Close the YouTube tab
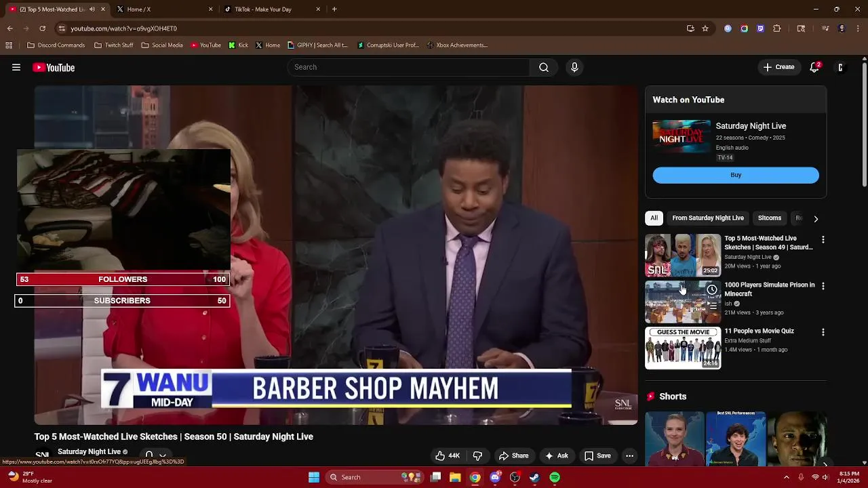Image resolution: width=868 pixels, height=488 pixels. pos(103,9)
